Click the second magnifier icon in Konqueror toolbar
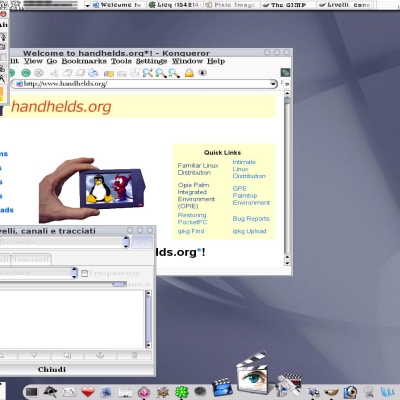The image size is (400, 400). click(x=161, y=73)
